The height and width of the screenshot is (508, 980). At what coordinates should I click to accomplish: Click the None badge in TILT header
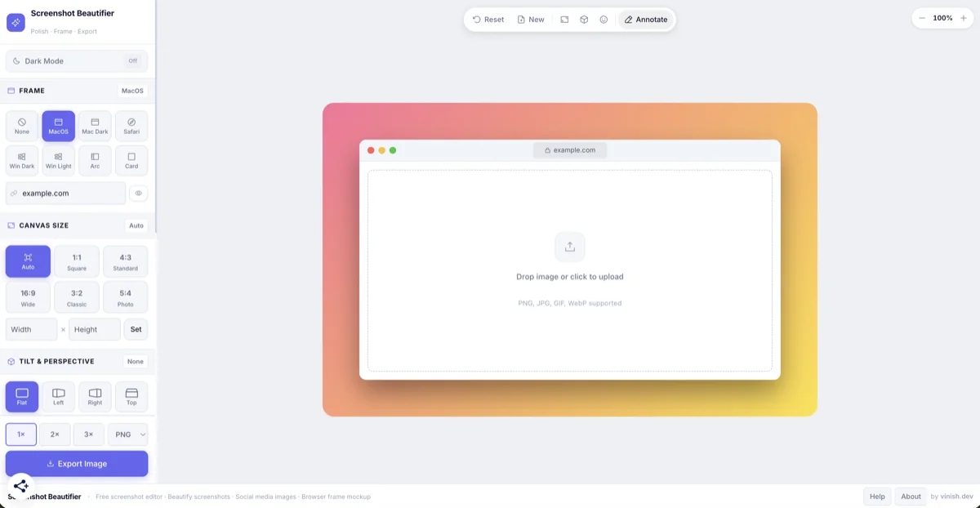tap(136, 361)
